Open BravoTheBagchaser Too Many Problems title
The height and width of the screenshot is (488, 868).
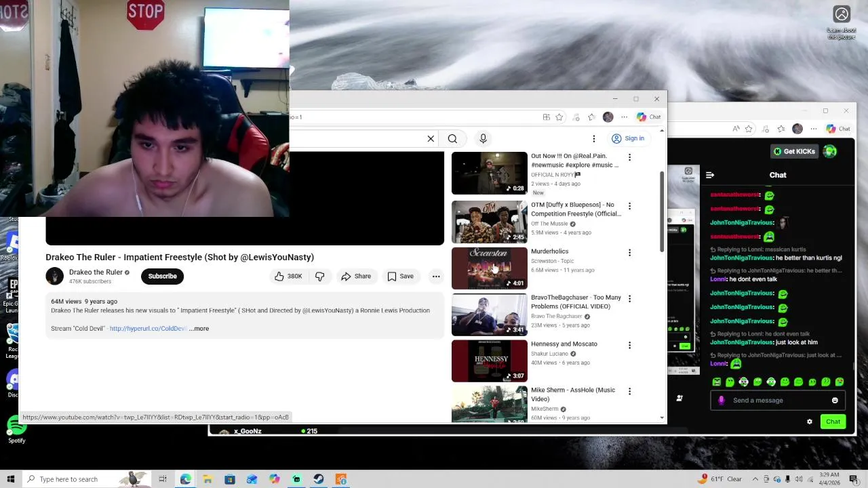click(x=576, y=302)
